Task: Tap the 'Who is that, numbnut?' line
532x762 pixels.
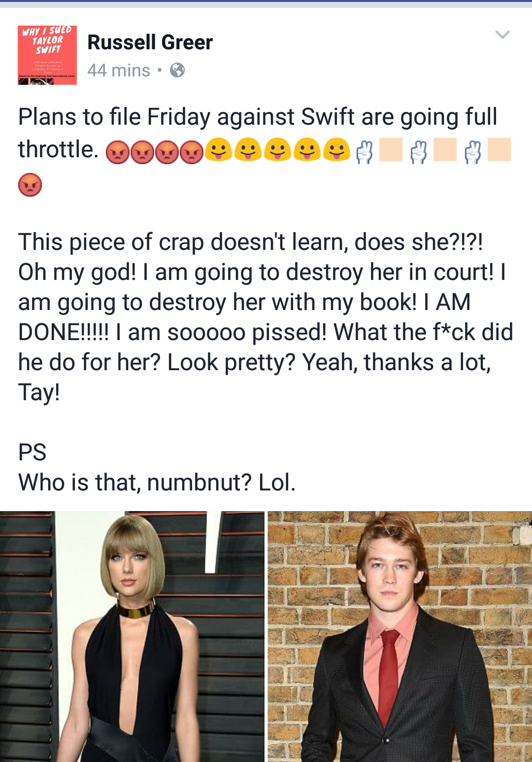Action: point(157,482)
